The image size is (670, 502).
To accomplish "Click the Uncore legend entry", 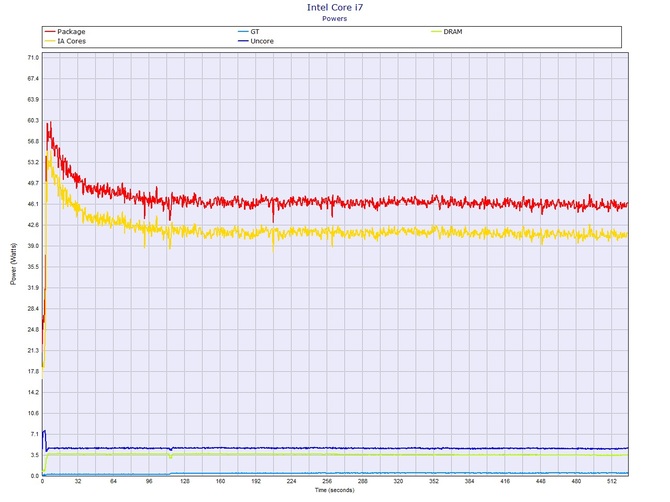I will click(256, 41).
